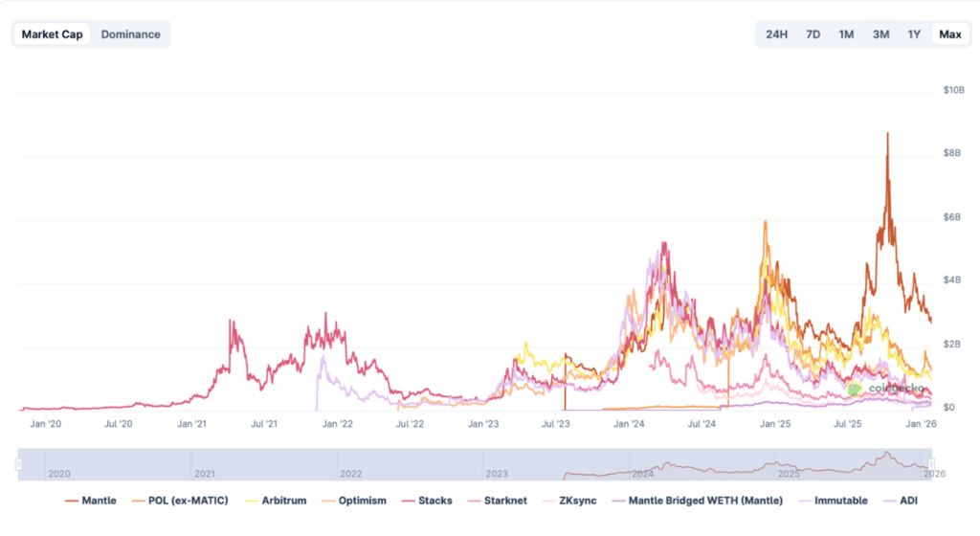
Task: Set time range to Max
Action: tap(949, 34)
